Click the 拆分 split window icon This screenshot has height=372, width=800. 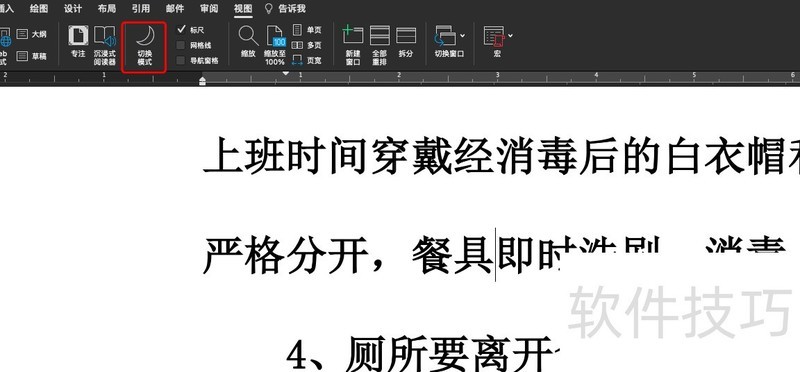[x=406, y=36]
